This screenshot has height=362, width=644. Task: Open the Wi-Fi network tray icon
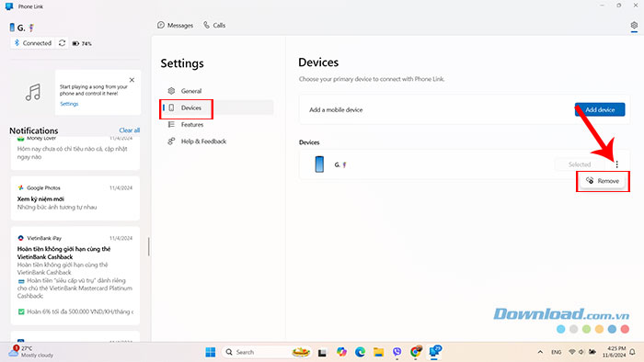(571, 352)
